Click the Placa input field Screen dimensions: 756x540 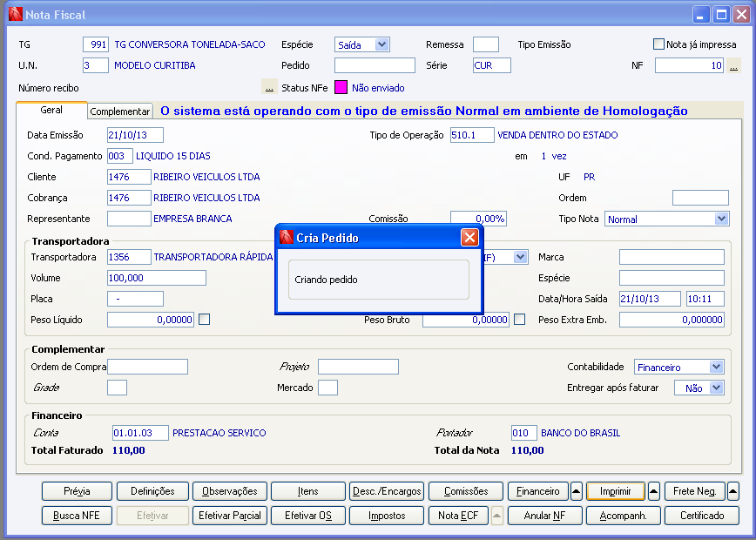(x=135, y=299)
